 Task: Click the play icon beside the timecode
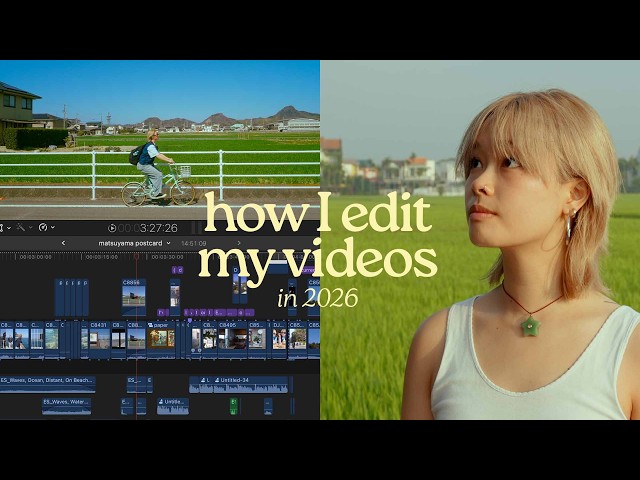point(111,228)
